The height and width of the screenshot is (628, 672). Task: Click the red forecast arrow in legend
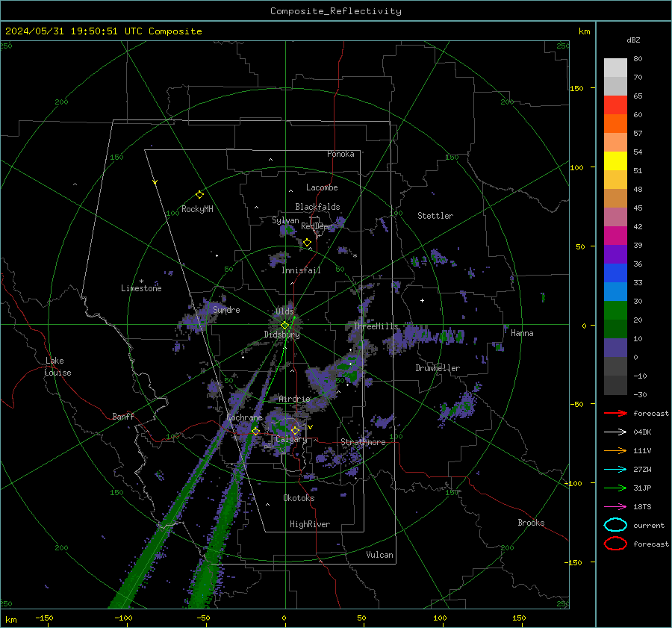[x=615, y=413]
